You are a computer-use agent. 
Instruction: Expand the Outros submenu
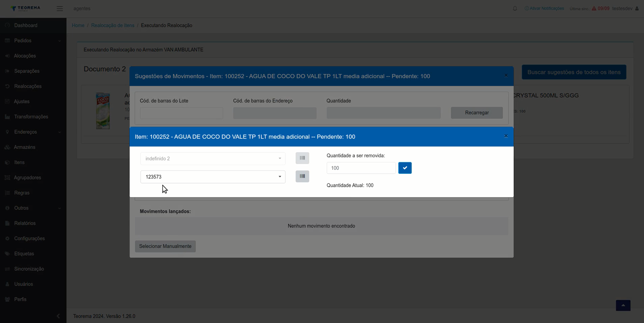click(60, 208)
